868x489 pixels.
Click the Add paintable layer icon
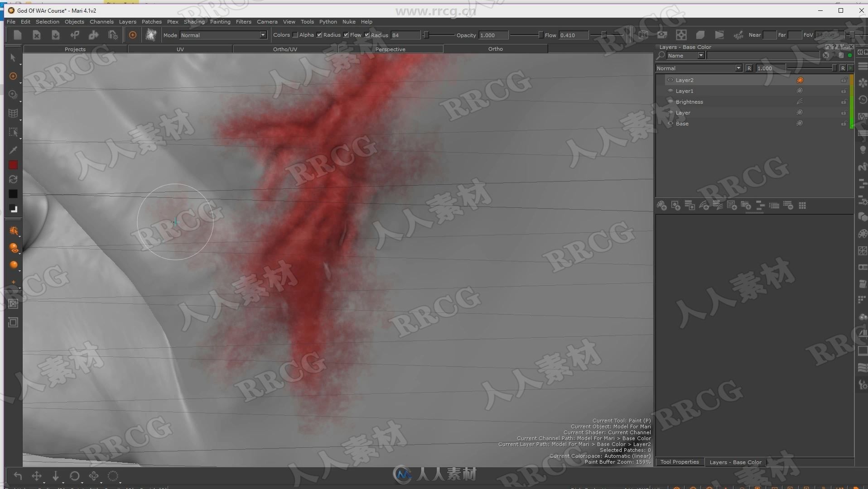[661, 206]
